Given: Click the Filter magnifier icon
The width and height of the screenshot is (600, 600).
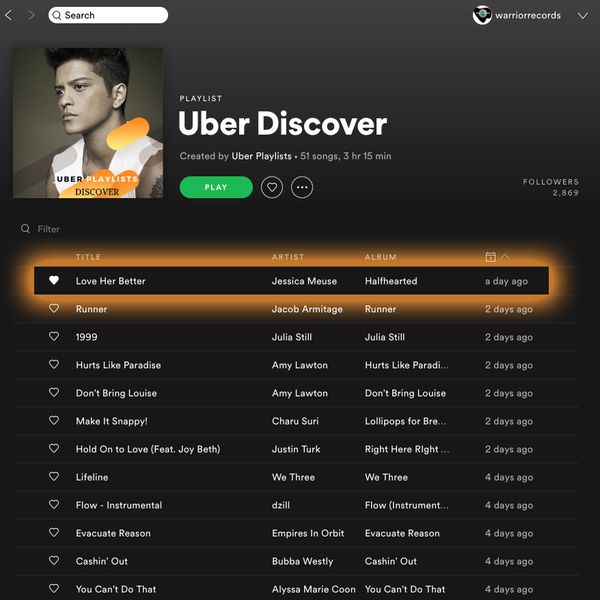Looking at the screenshot, I should click(x=25, y=229).
